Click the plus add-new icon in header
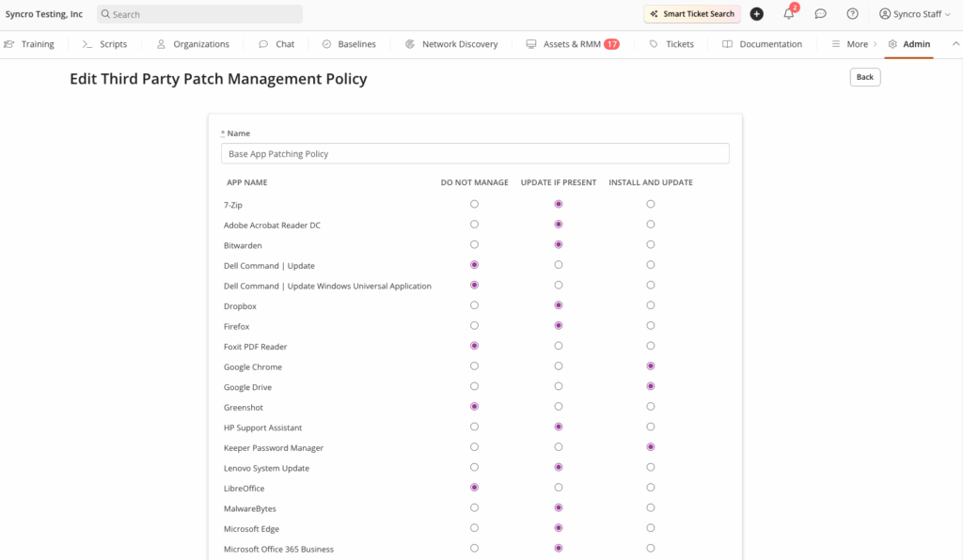 (756, 14)
